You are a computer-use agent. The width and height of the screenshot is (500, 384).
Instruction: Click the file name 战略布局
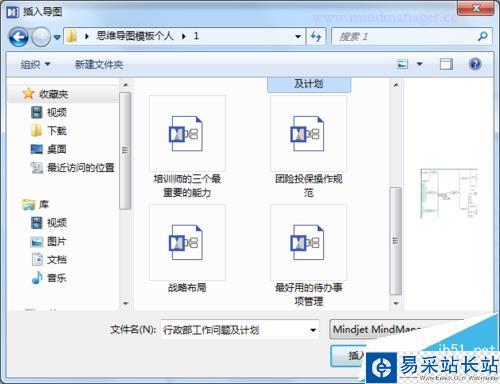tap(187, 288)
